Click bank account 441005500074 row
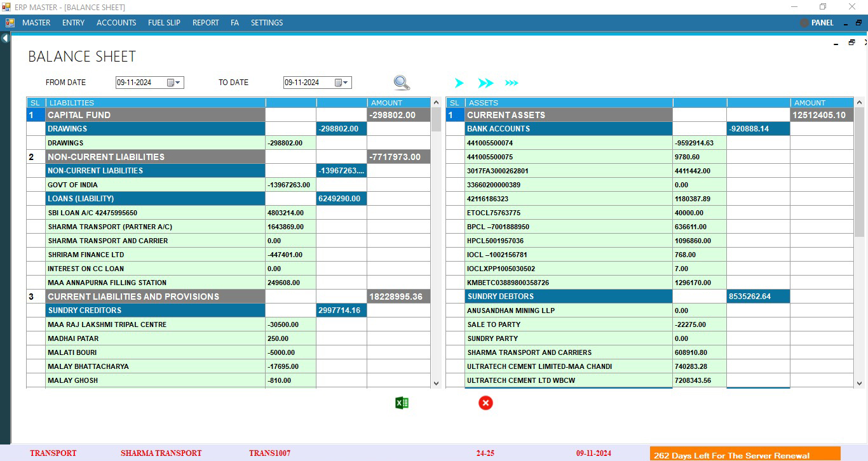Viewport: 868px width, 461px height. 649,143
